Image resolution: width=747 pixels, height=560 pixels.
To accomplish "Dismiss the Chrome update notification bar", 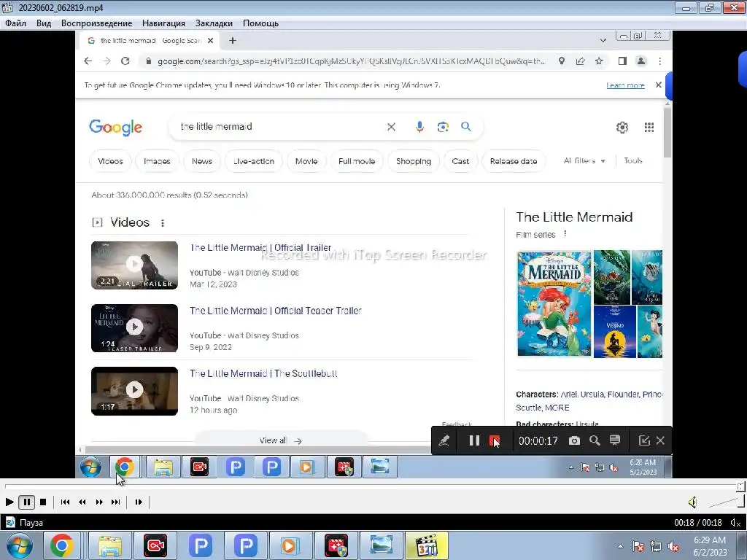I will [x=659, y=85].
